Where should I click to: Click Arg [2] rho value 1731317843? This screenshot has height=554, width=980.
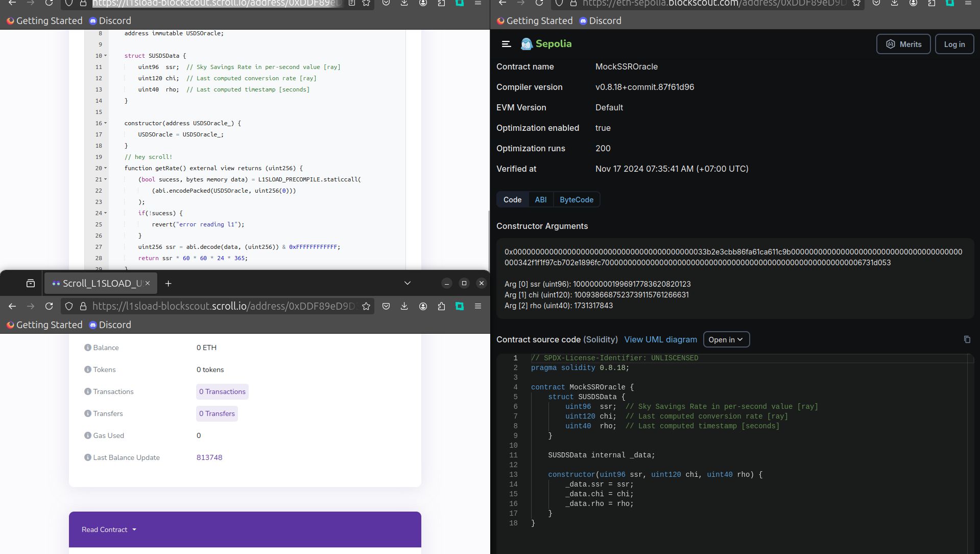pos(593,306)
